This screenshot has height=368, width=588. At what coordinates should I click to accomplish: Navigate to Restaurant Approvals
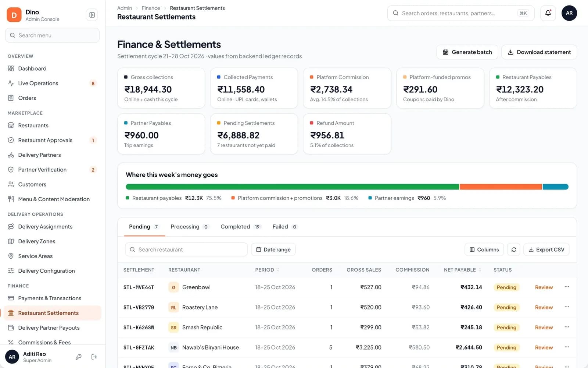coord(52,140)
